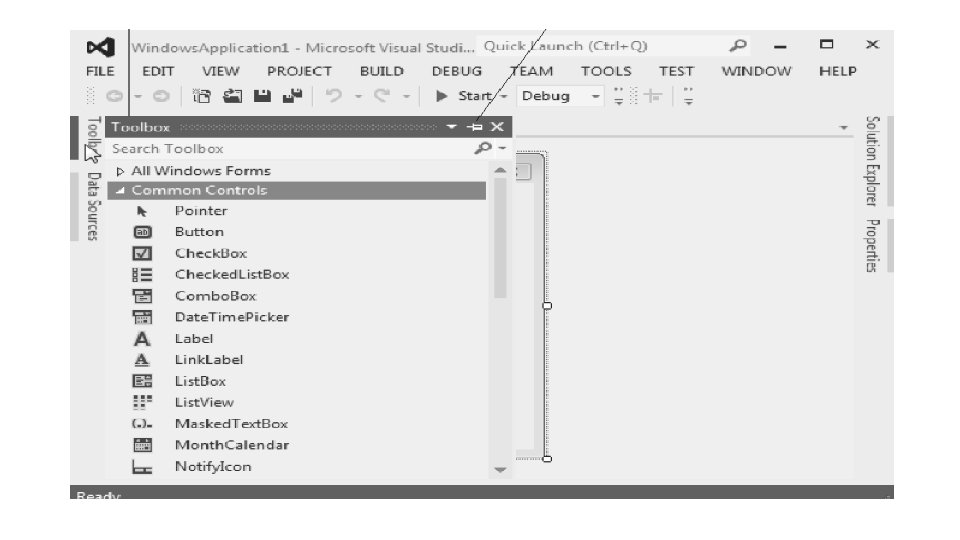Screen dimensions: 960x540
Task: Select the Button control icon
Action: coord(142,232)
